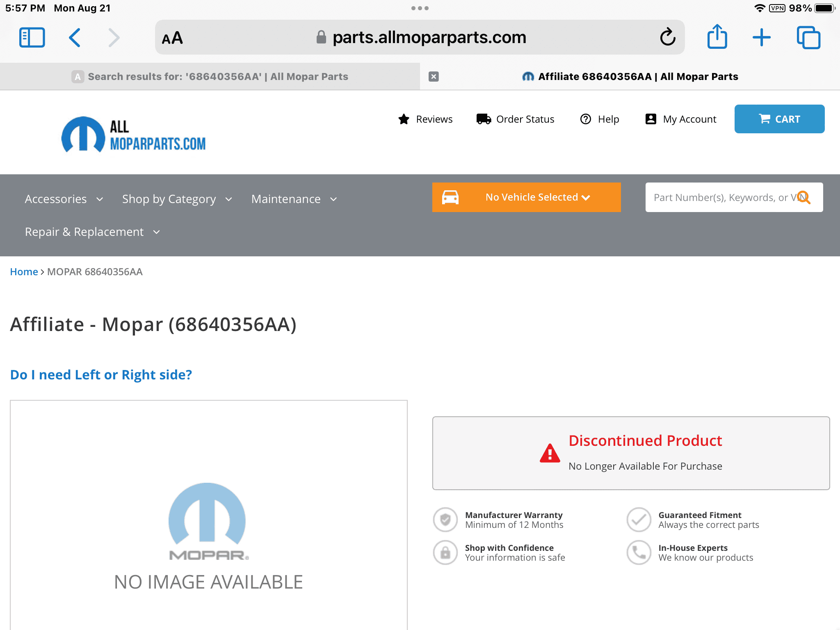Screen dimensions: 840x630
Task: Click the car icon in vehicle selector
Action: point(450,197)
